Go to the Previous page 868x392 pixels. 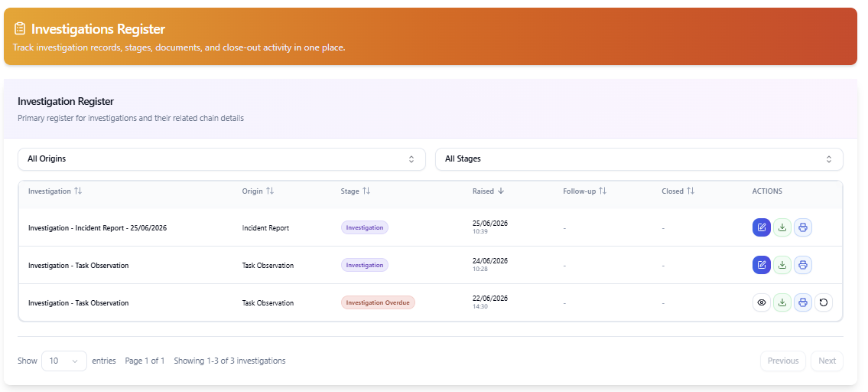[x=783, y=361]
